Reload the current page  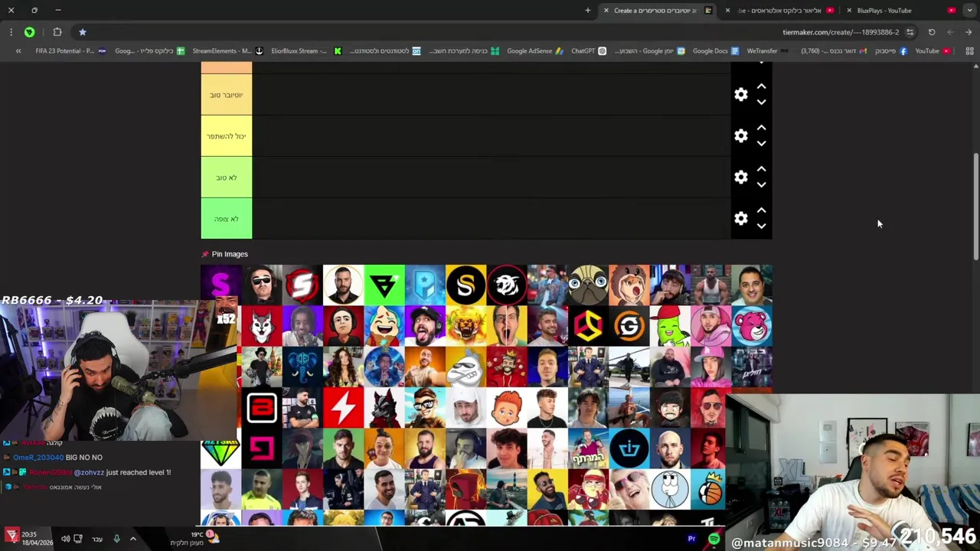[932, 32]
